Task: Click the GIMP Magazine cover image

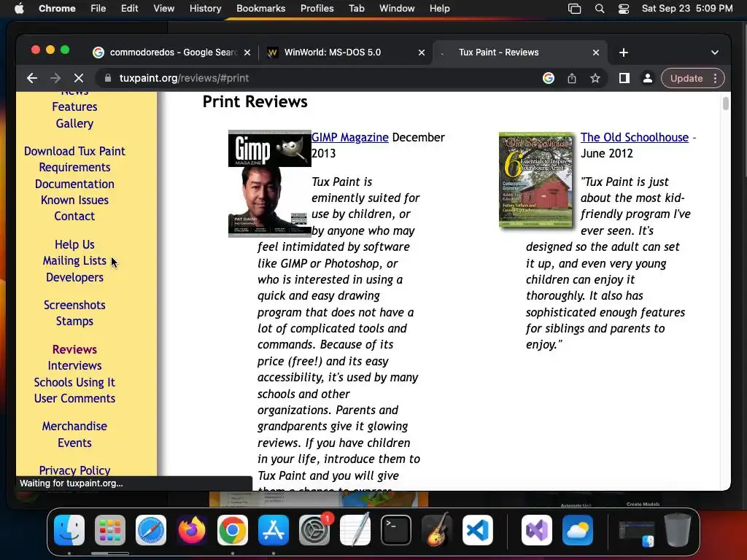Action: 270,183
